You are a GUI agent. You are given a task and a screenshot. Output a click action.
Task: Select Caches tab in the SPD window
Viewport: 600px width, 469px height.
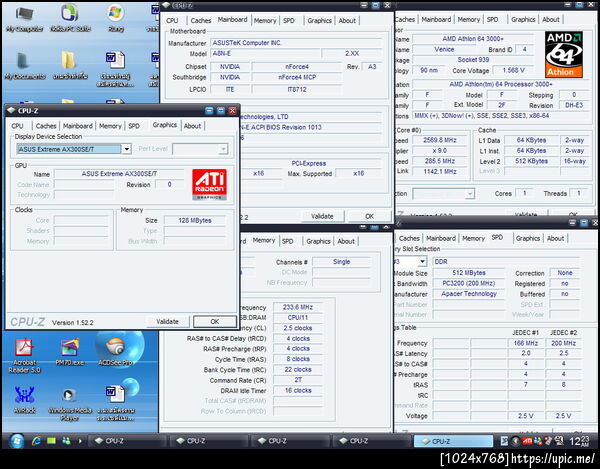click(x=409, y=238)
